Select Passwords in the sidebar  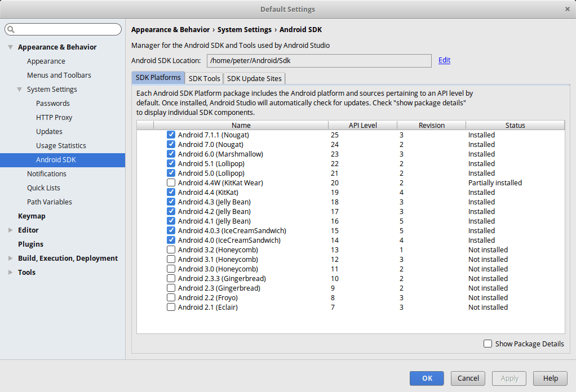tap(52, 103)
